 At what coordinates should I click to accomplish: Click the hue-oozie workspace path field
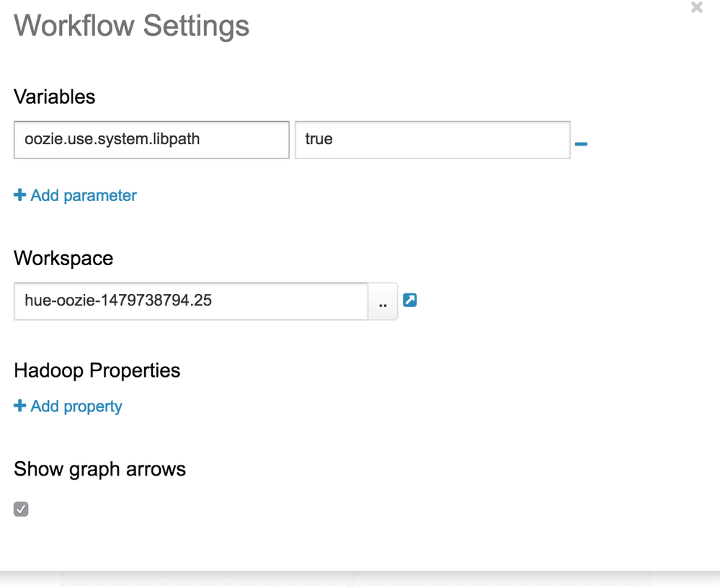(x=191, y=301)
